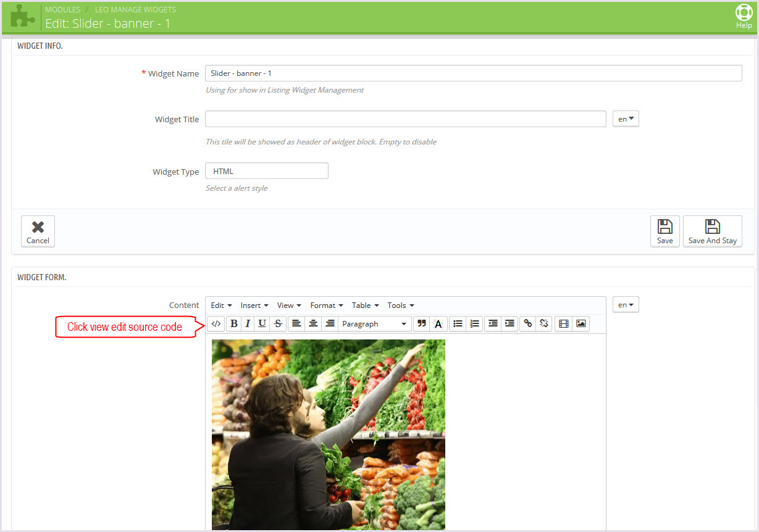Insert an image with the image icon

581,323
